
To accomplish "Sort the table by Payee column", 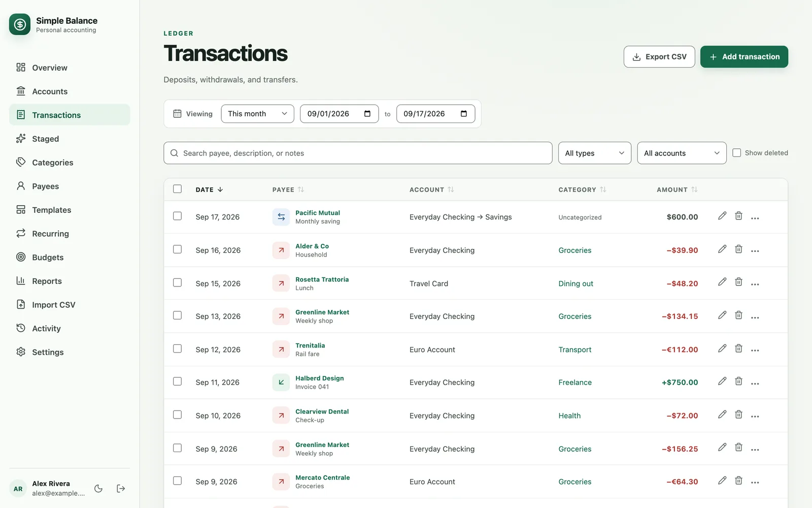I will tap(288, 189).
